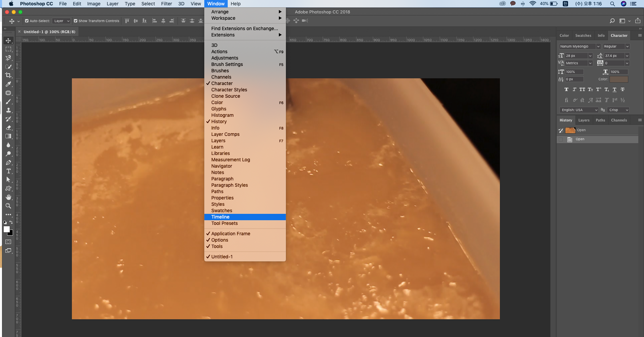This screenshot has width=644, height=337.
Task: Select the Lasso tool
Action: 8,58
